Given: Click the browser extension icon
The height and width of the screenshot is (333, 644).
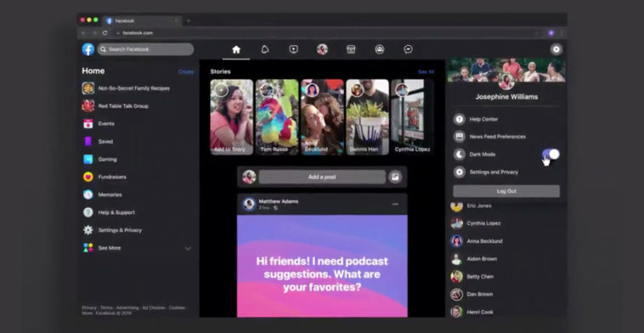Looking at the screenshot, I should coord(551,33).
